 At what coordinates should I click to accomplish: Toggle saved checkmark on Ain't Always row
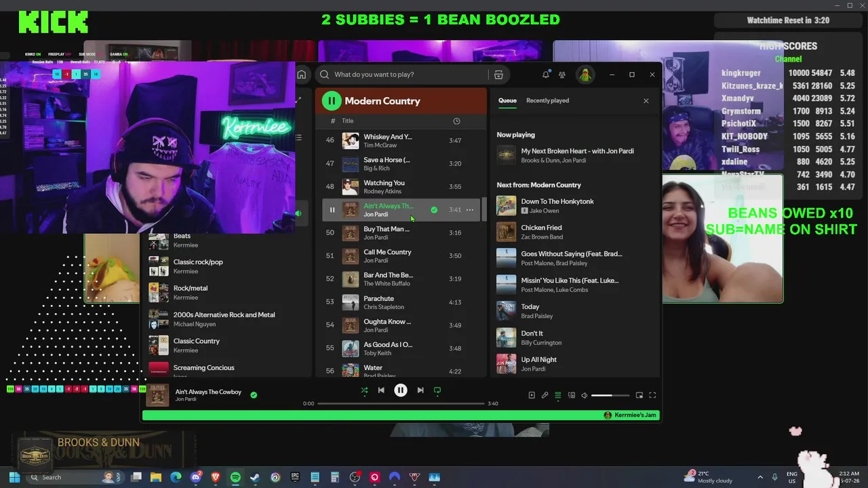pos(434,210)
